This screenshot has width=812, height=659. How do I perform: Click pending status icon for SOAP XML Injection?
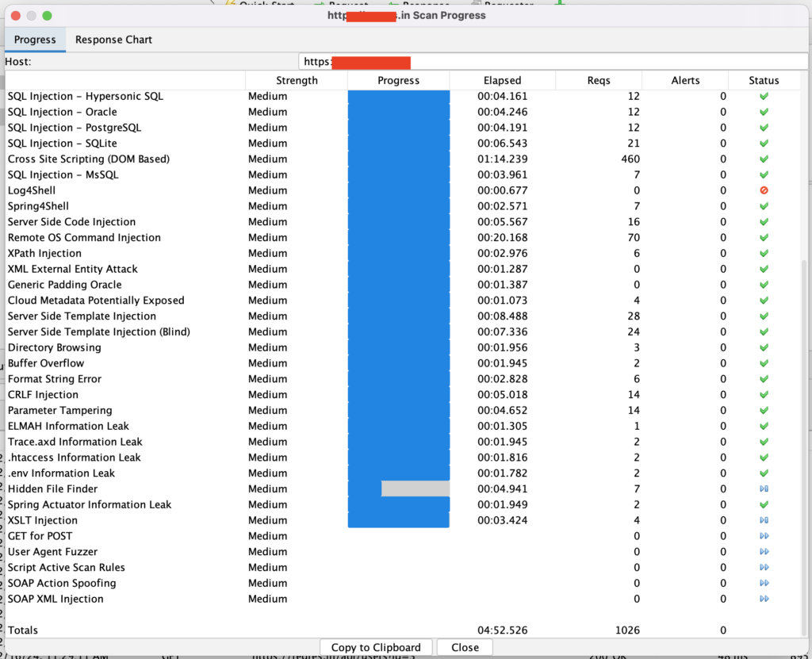[x=764, y=599]
